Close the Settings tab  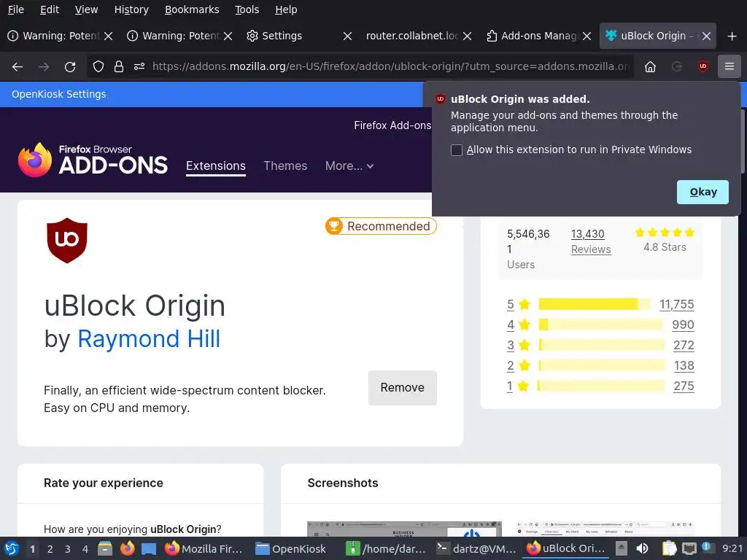click(x=348, y=36)
